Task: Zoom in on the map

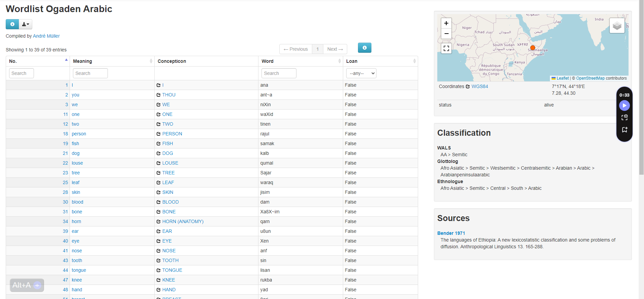Action: (446, 23)
